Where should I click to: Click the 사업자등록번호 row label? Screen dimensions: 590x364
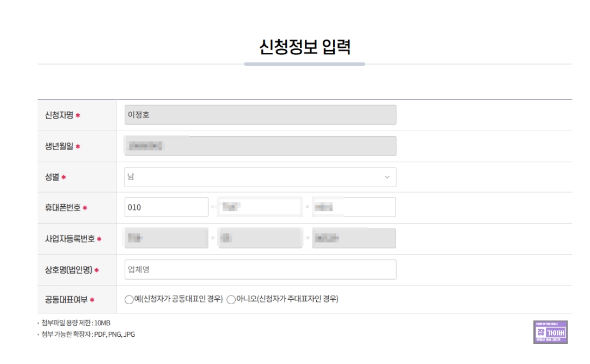[x=70, y=239]
